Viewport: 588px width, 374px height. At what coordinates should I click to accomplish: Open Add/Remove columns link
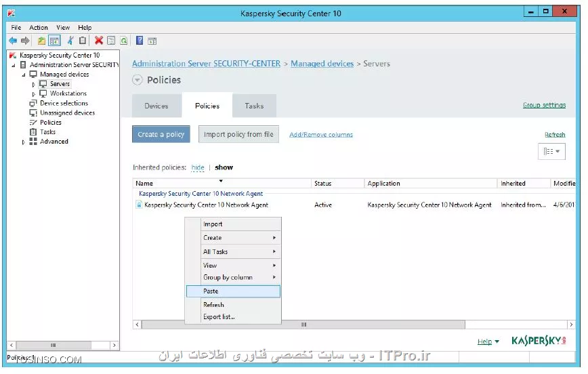(321, 134)
